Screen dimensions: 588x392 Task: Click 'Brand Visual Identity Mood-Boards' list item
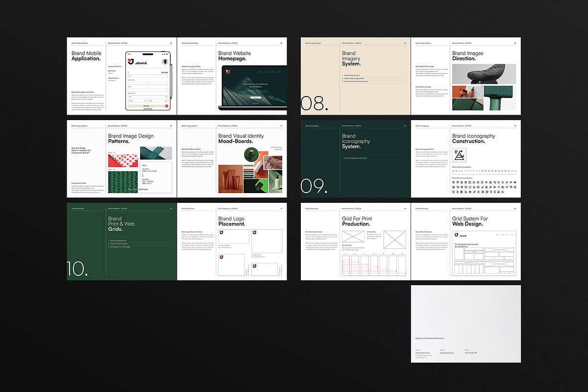[x=357, y=81]
